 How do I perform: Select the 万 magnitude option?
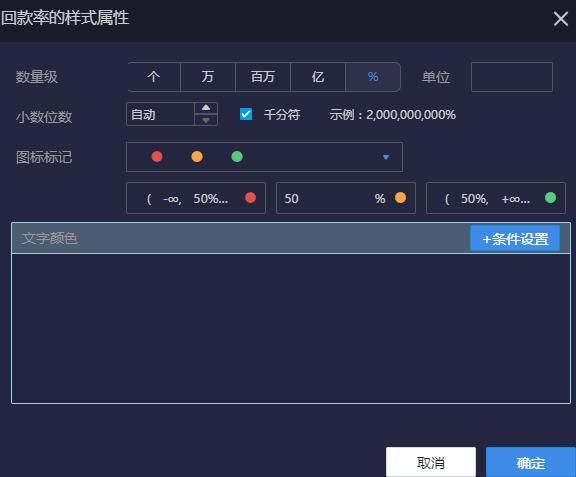(x=208, y=77)
